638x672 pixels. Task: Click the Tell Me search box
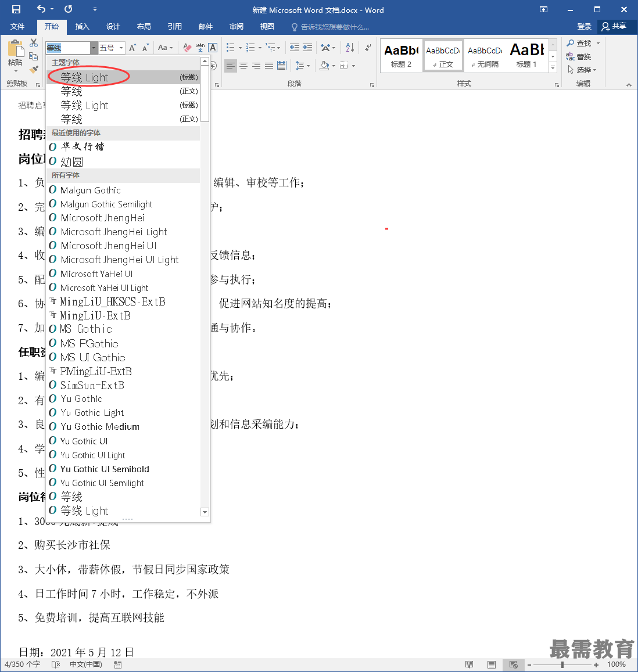point(330,27)
